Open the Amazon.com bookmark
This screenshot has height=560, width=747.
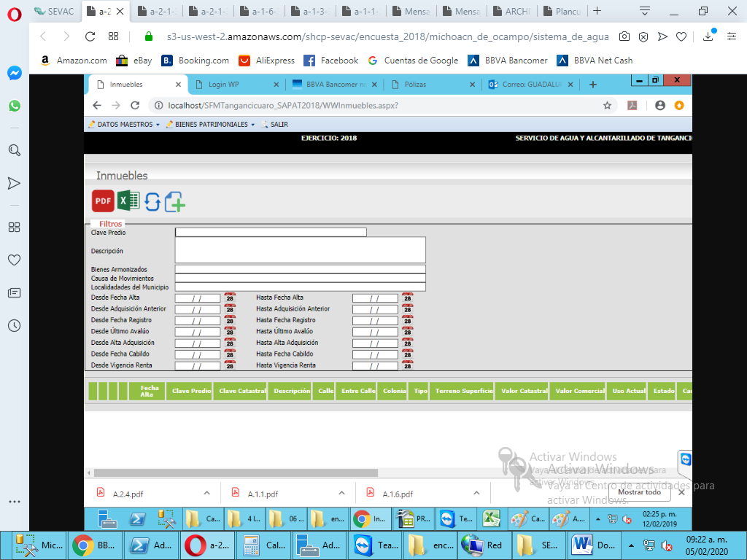[74, 61]
